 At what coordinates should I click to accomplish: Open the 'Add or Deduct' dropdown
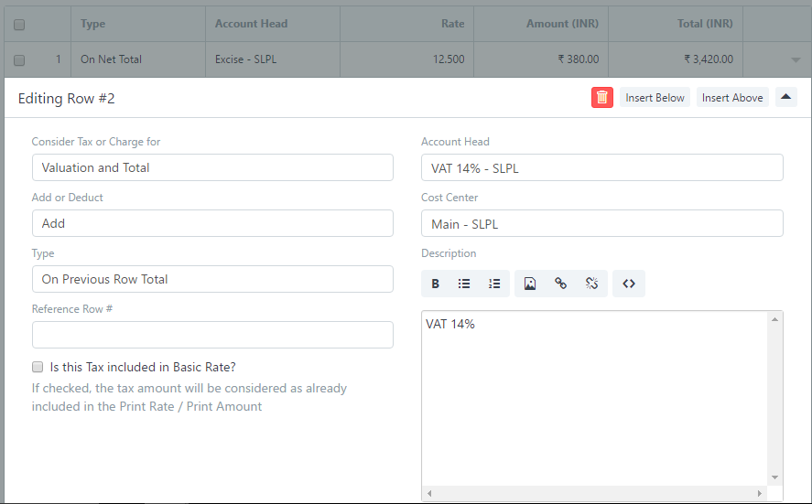(212, 223)
